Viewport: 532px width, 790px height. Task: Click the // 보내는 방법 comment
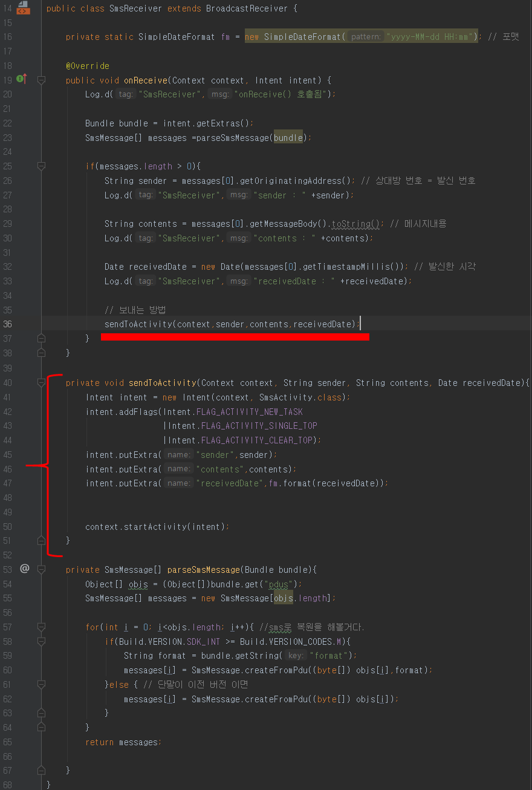coord(135,310)
